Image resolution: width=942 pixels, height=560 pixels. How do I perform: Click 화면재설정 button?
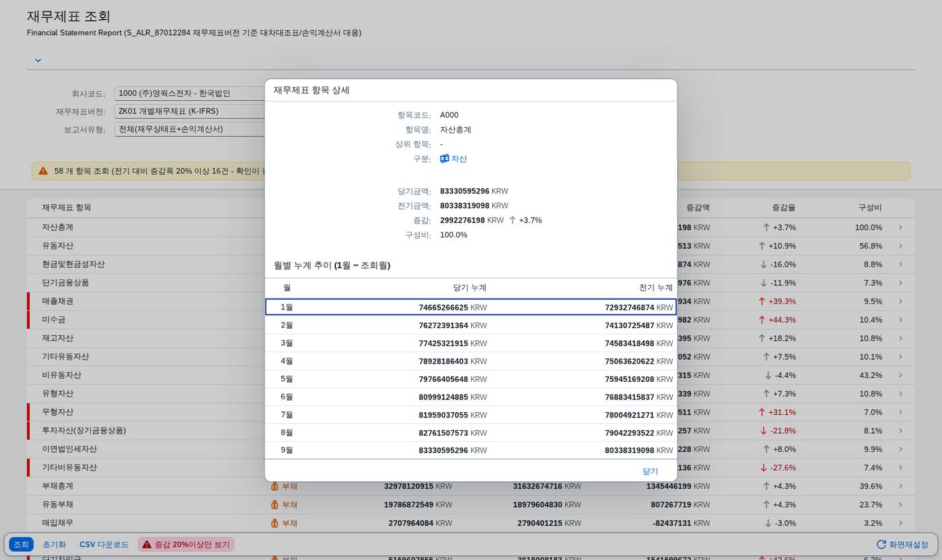[x=903, y=545]
